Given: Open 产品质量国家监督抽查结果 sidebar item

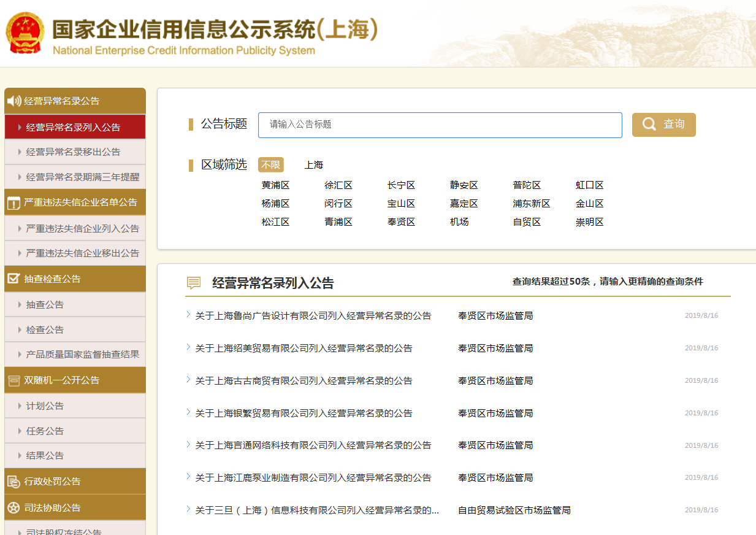Looking at the screenshot, I should (75, 354).
